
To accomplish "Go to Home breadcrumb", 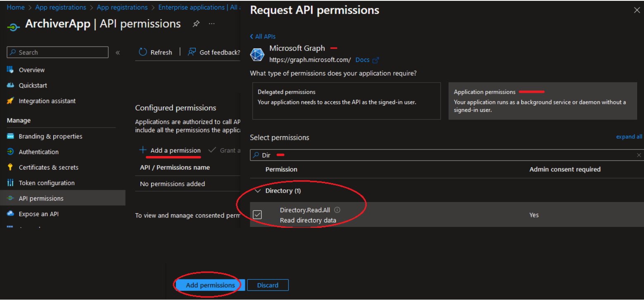I will tap(15, 7).
